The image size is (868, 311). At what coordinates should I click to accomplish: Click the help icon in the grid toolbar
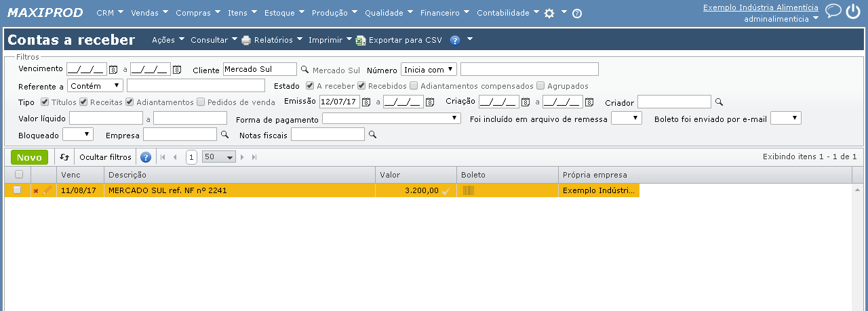pyautogui.click(x=145, y=157)
